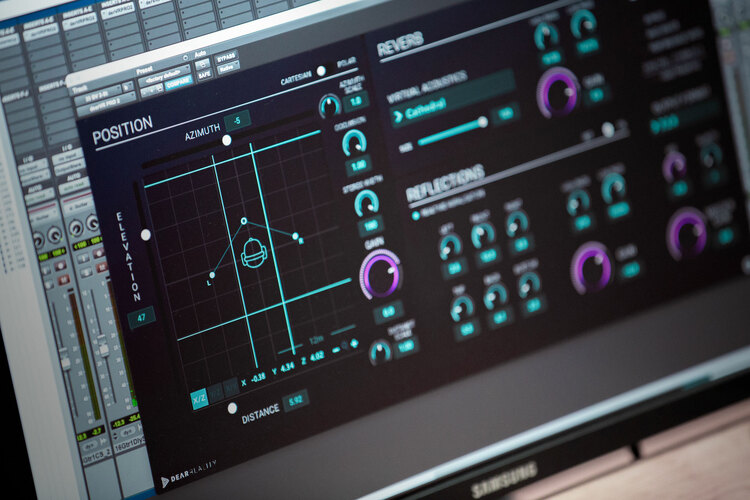The image size is (750, 500).
Task: Toggle the Cartesian/Polar switch
Action: [321, 71]
